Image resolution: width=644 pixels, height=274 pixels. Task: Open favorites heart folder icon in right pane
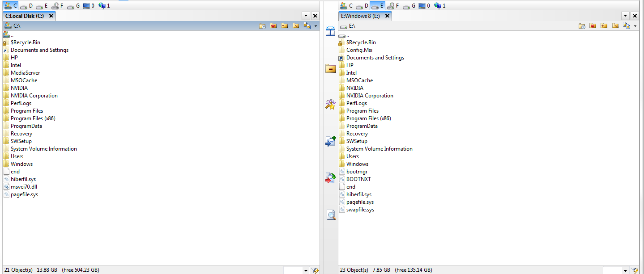(593, 26)
